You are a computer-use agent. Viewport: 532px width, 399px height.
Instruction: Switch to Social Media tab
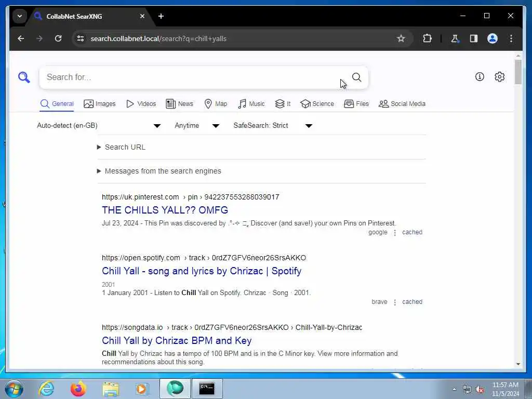point(402,104)
